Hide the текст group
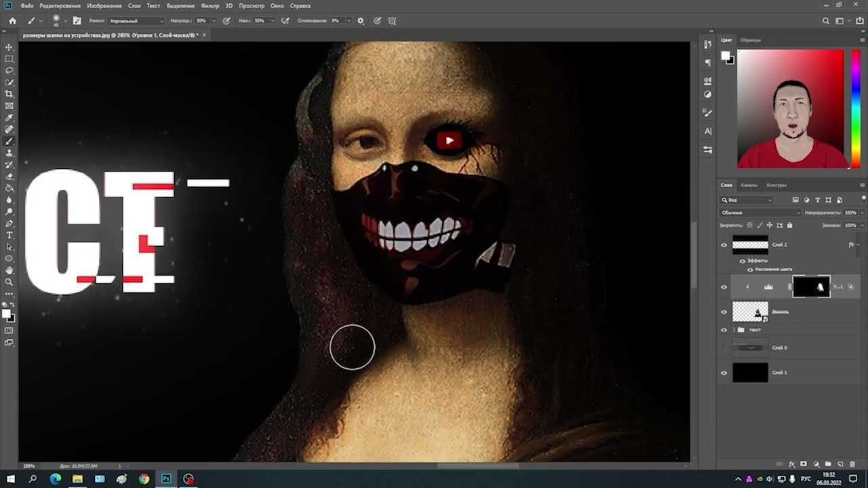The width and height of the screenshot is (868, 488). (724, 329)
